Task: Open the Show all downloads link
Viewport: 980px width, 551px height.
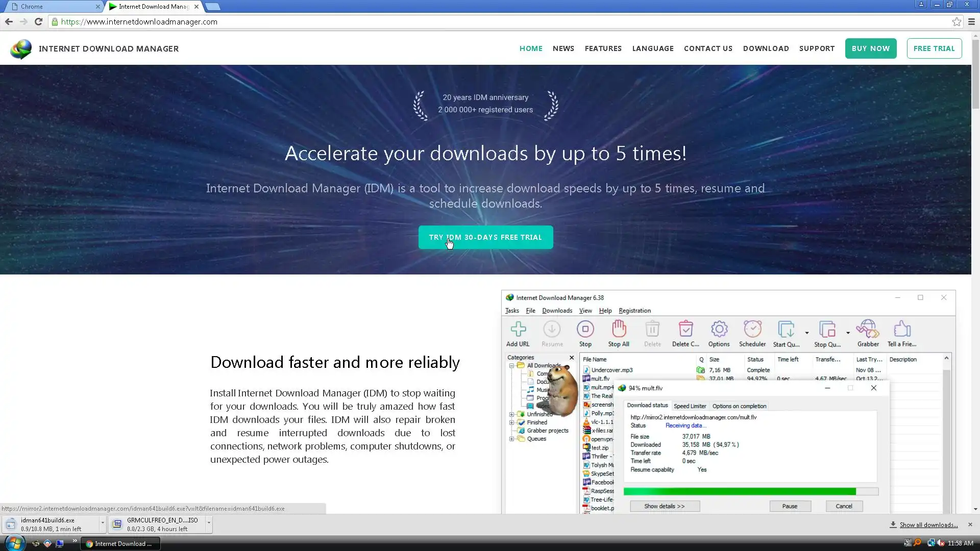Action: [x=928, y=525]
